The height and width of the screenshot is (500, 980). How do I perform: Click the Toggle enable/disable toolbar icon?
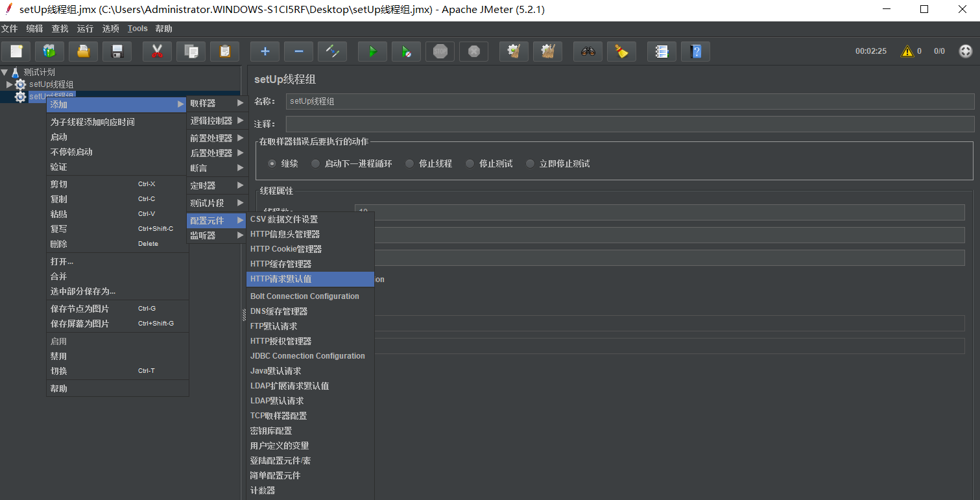pos(332,52)
